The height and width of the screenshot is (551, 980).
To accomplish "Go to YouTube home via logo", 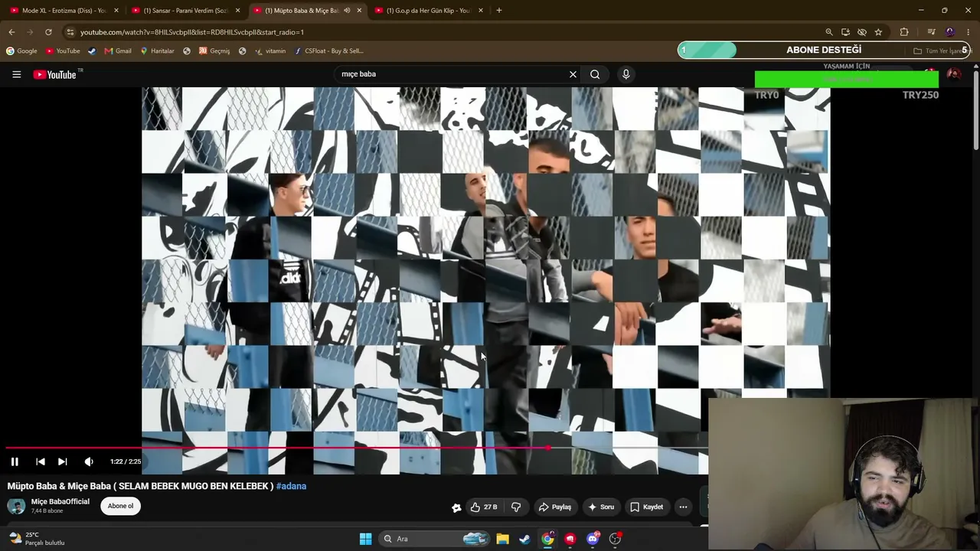I will pos(55,74).
